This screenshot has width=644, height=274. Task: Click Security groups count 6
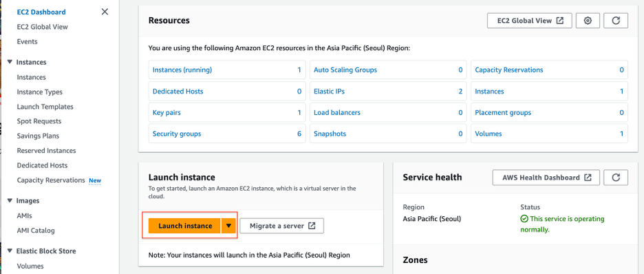(x=299, y=134)
